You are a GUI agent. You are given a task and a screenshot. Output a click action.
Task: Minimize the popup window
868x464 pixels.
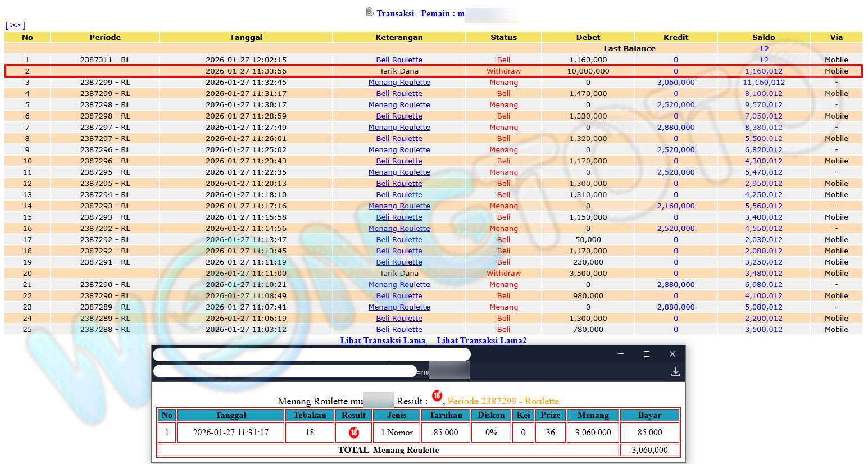point(621,354)
